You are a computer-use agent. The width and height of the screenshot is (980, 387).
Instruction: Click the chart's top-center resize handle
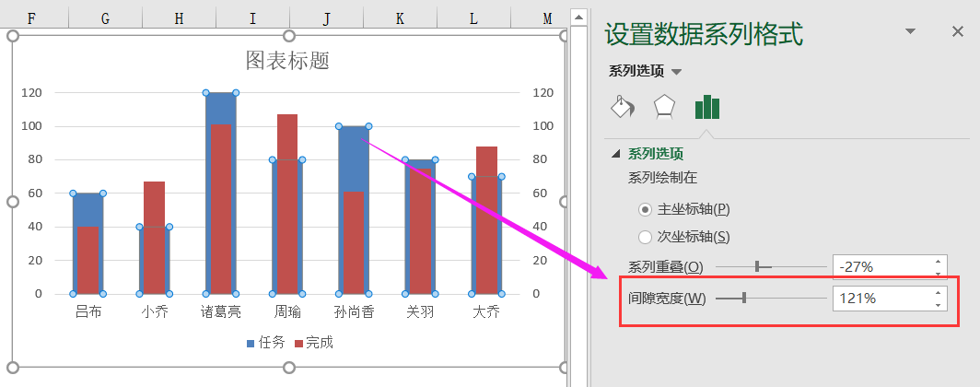[x=289, y=36]
